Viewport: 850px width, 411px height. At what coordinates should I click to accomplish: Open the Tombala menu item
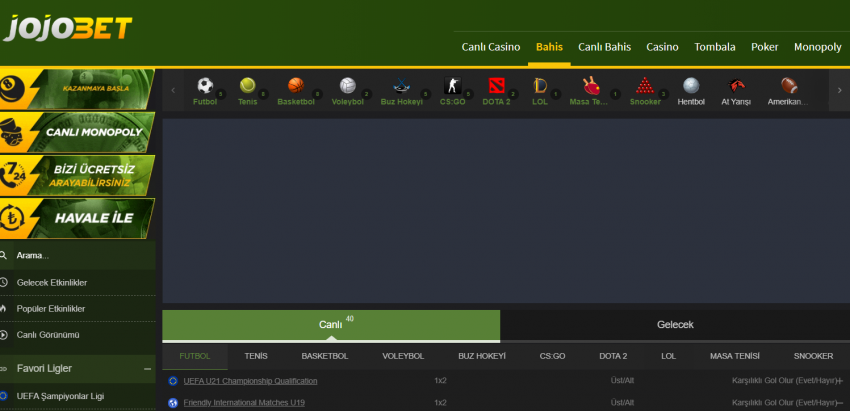[x=714, y=47]
